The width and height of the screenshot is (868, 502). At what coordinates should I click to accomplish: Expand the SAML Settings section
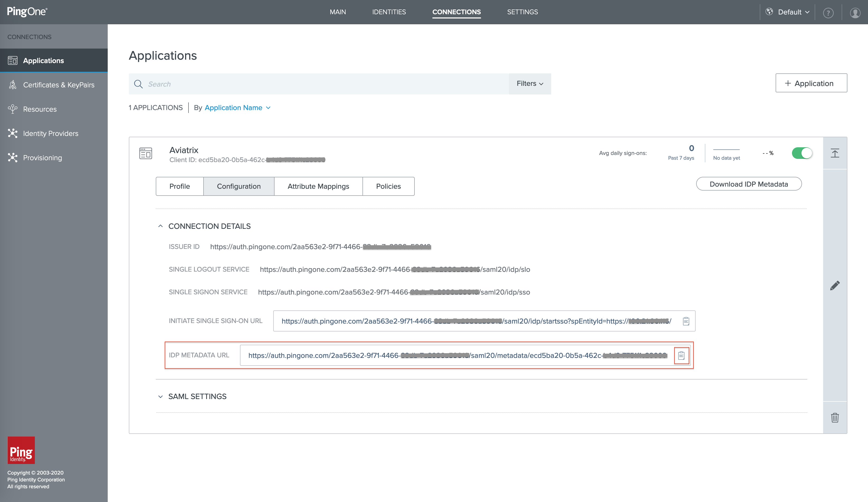coord(160,397)
